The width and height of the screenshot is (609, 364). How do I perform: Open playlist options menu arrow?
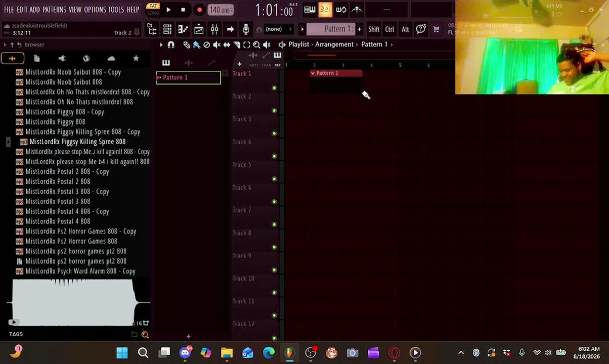click(161, 45)
